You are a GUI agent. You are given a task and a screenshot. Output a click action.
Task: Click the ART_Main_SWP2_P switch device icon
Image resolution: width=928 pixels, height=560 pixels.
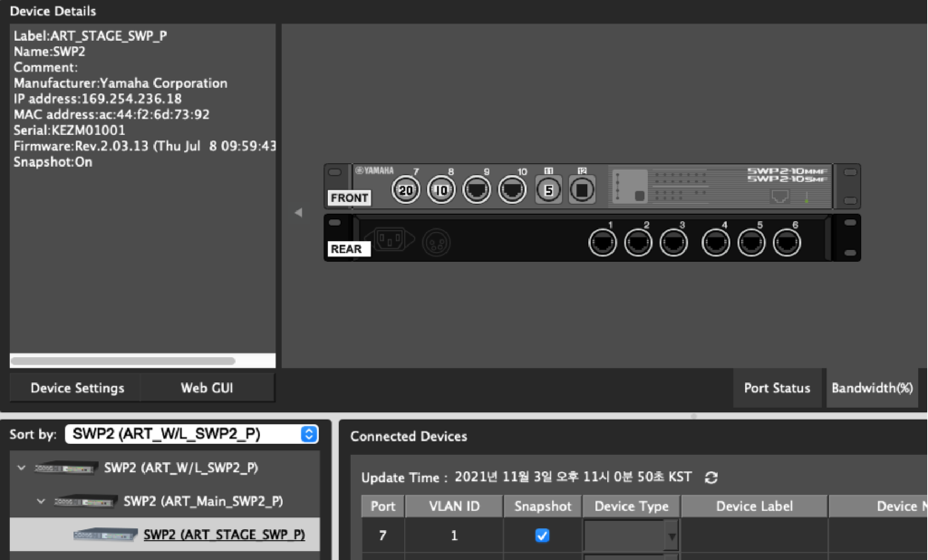pos(85,501)
